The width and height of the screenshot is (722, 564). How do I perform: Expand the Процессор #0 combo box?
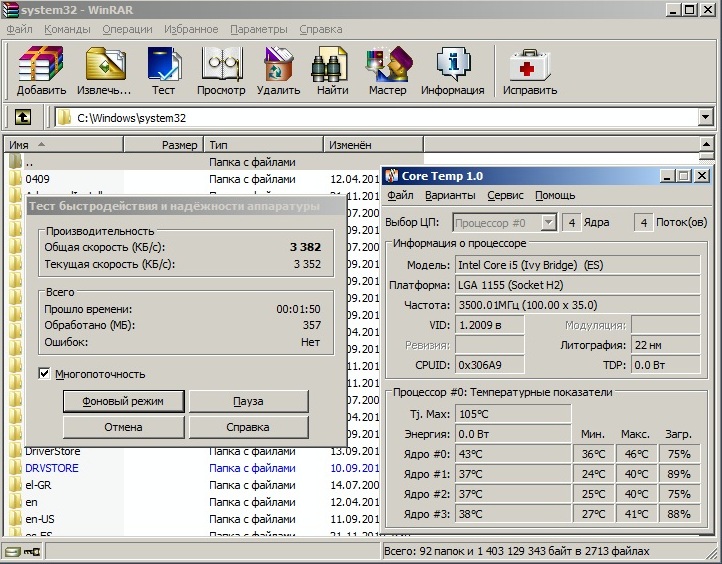pyautogui.click(x=548, y=223)
